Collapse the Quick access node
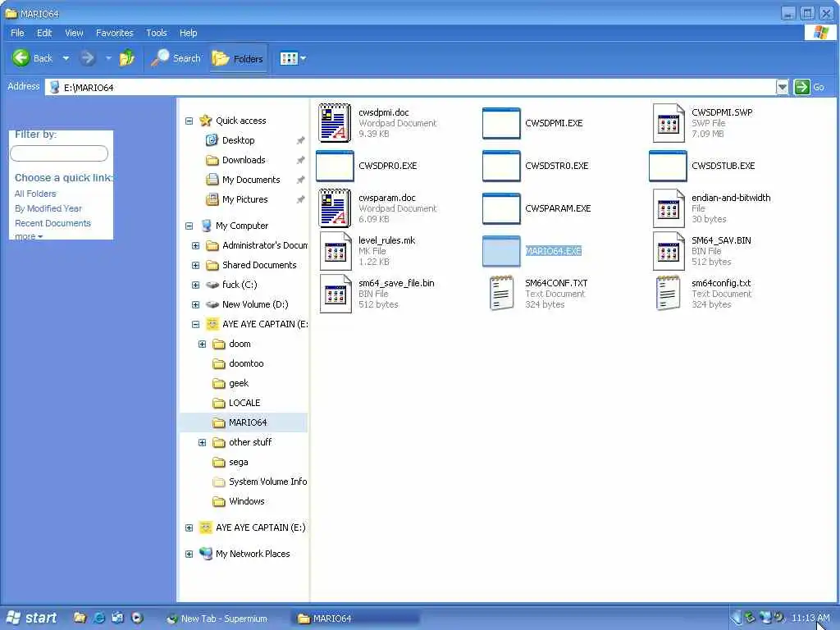 click(x=189, y=121)
